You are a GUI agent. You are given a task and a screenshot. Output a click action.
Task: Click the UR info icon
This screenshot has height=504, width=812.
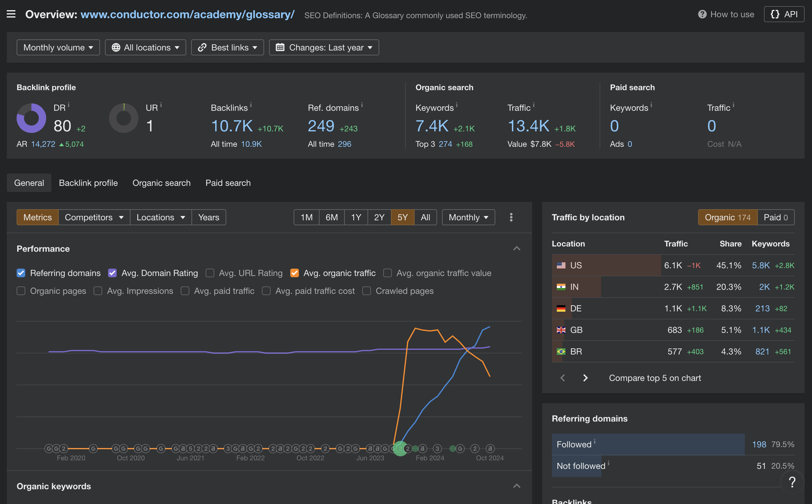161,105
